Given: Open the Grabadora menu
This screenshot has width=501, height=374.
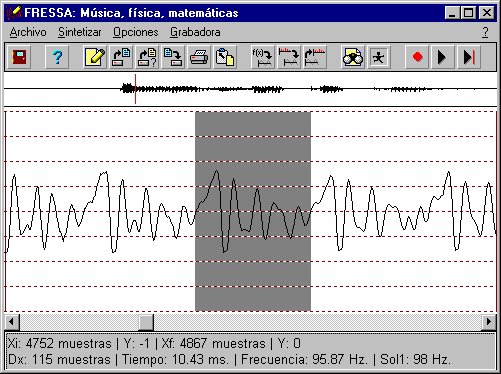Looking at the screenshot, I should 195,32.
